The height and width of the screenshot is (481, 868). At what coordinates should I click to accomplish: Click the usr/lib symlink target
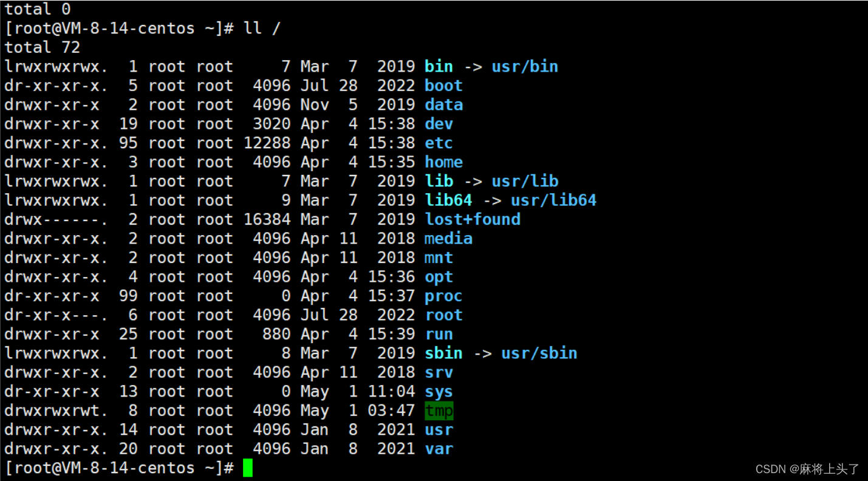525,181
